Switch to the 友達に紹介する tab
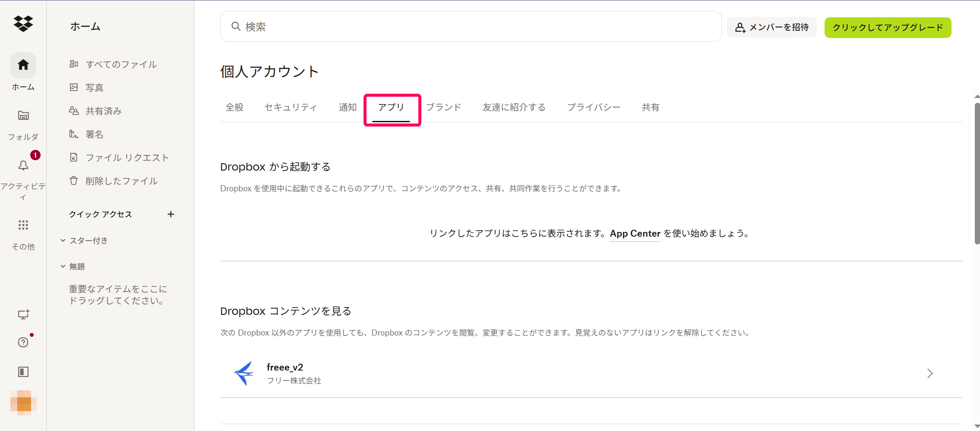 point(514,107)
